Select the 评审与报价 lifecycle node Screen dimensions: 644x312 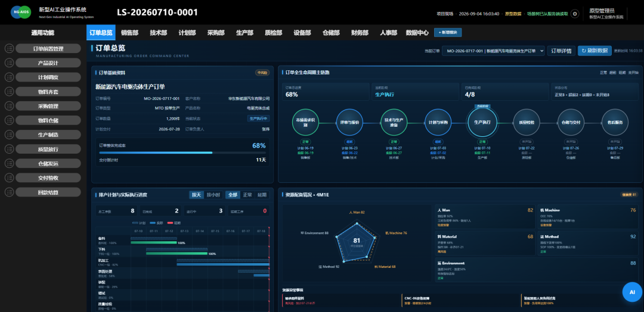pyautogui.click(x=349, y=122)
